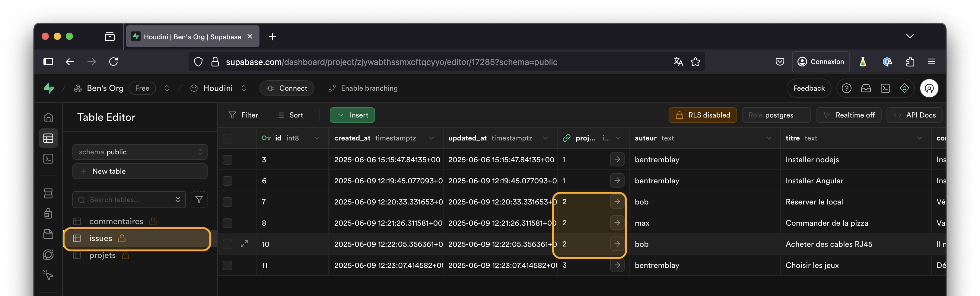Follow foreign key arrow in row 3

[617, 159]
